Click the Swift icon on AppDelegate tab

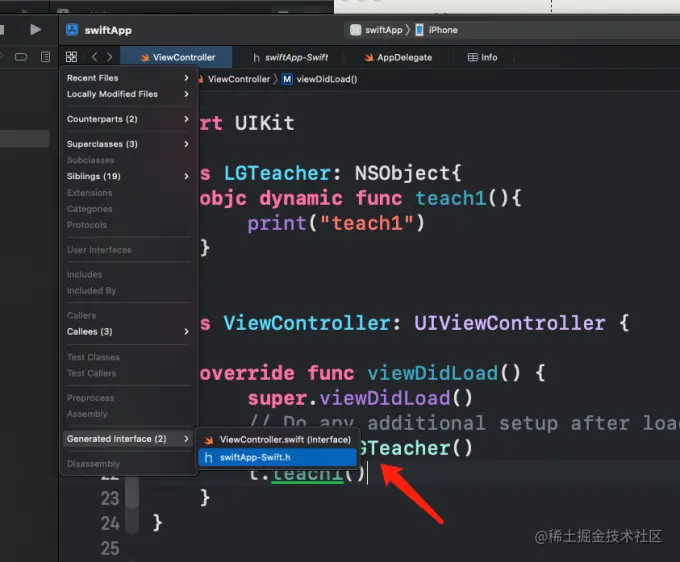(369, 57)
